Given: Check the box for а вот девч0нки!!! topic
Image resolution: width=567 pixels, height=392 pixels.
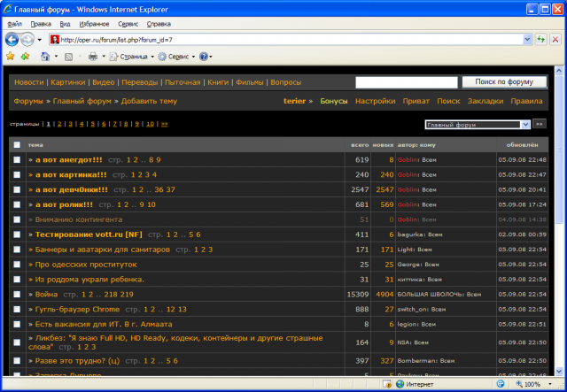Looking at the screenshot, I should pyautogui.click(x=17, y=189).
